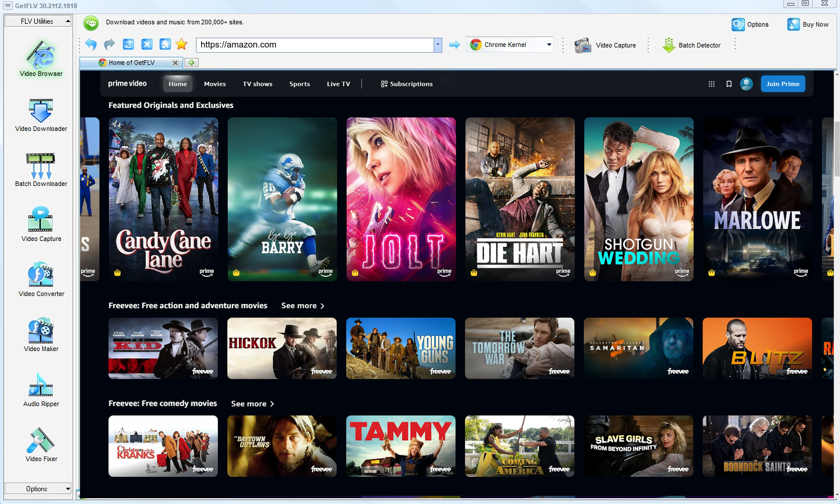Expand See more for comedy movies
840x504 pixels.
pyautogui.click(x=252, y=404)
